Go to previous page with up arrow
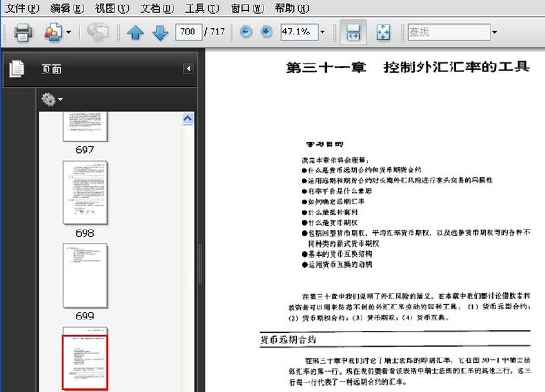 [136, 33]
